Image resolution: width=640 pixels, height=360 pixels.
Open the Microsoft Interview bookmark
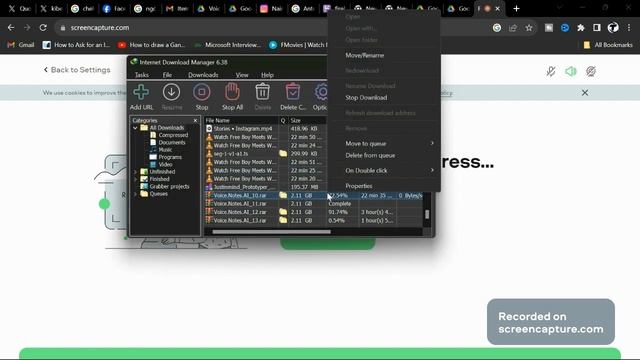227,45
